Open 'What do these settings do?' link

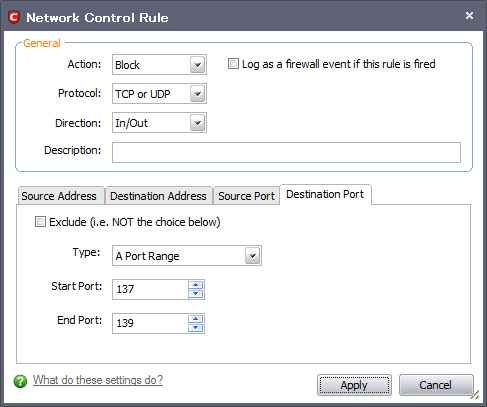point(98,380)
